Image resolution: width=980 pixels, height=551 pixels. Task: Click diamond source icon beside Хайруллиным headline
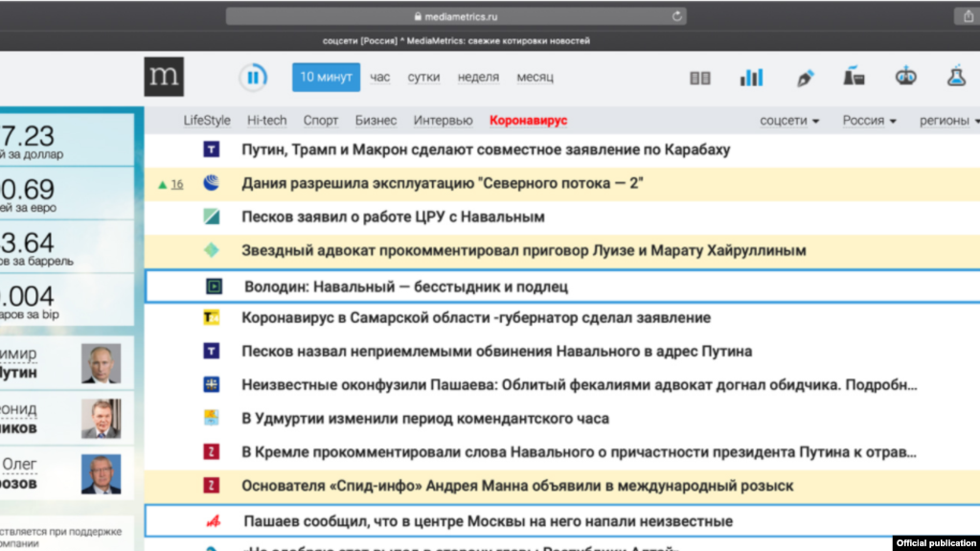tap(212, 250)
